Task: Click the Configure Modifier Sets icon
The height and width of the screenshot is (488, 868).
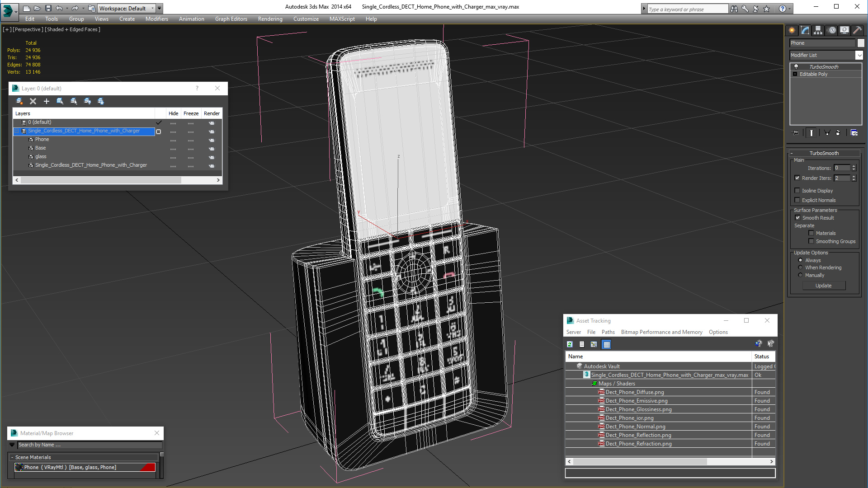Action: [x=854, y=133]
